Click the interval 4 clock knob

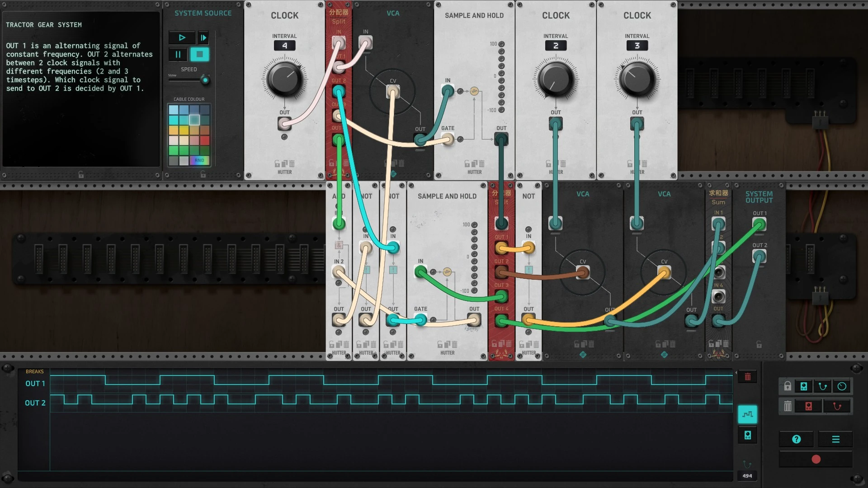(284, 80)
